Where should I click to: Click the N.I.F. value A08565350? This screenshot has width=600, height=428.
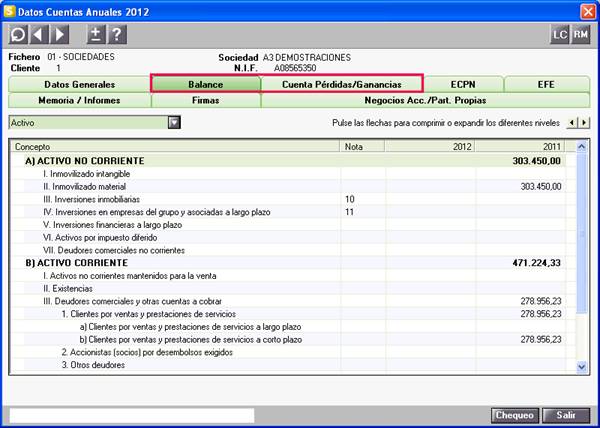point(295,68)
